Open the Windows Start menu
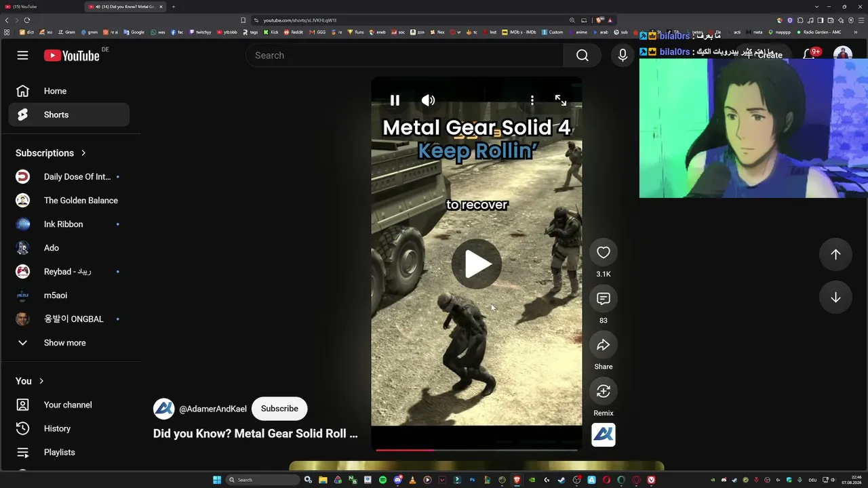 click(x=217, y=480)
